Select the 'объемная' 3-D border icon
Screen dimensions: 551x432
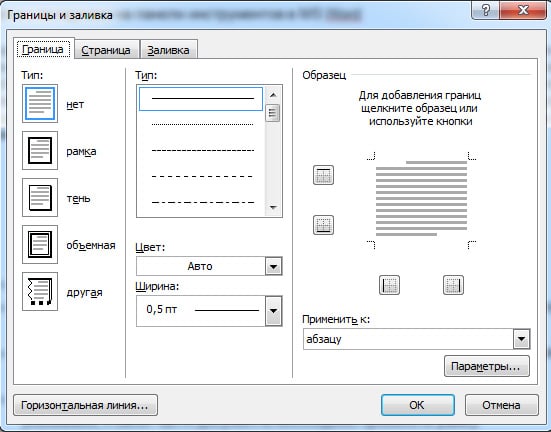pyautogui.click(x=40, y=245)
